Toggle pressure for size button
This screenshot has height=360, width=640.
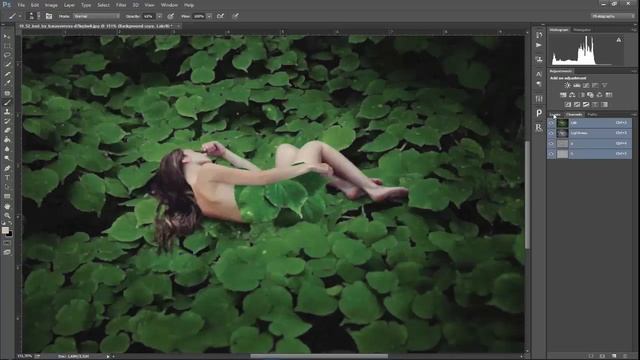point(236,16)
